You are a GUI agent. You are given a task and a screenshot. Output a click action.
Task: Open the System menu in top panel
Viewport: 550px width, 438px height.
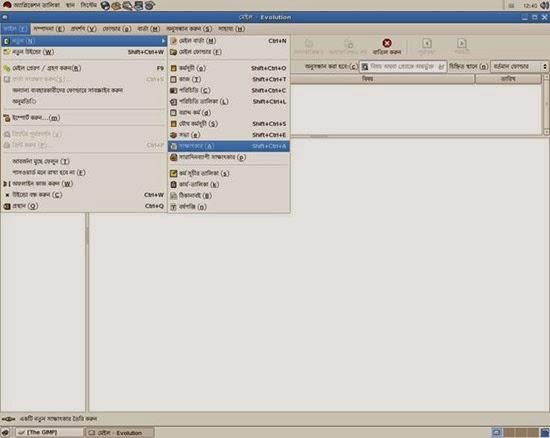pyautogui.click(x=88, y=5)
